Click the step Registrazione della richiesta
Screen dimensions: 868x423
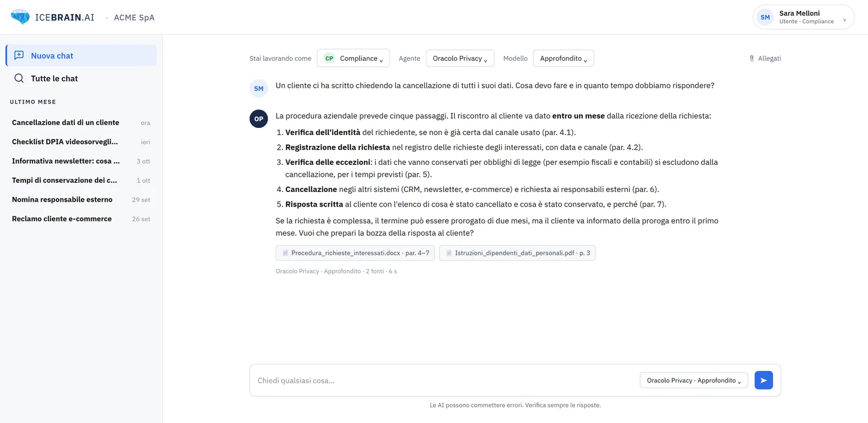(x=337, y=148)
